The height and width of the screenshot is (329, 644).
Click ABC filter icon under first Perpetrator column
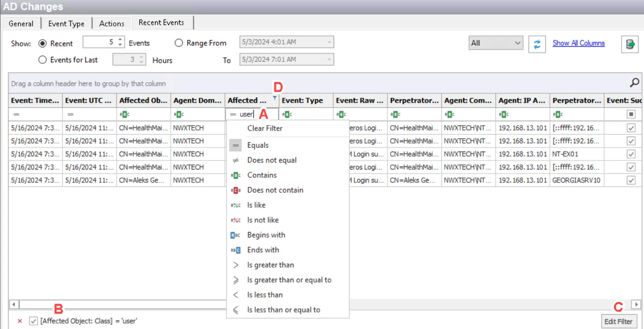click(x=395, y=114)
